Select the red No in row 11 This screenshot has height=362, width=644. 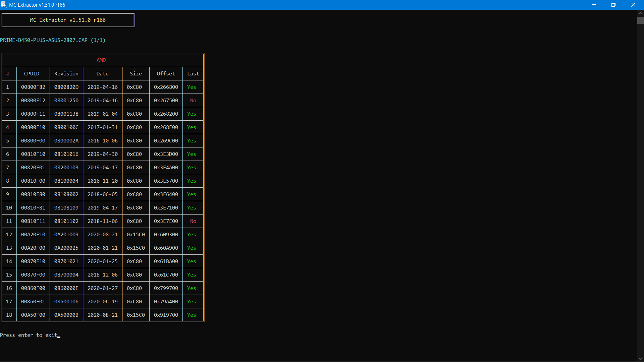[193, 221]
